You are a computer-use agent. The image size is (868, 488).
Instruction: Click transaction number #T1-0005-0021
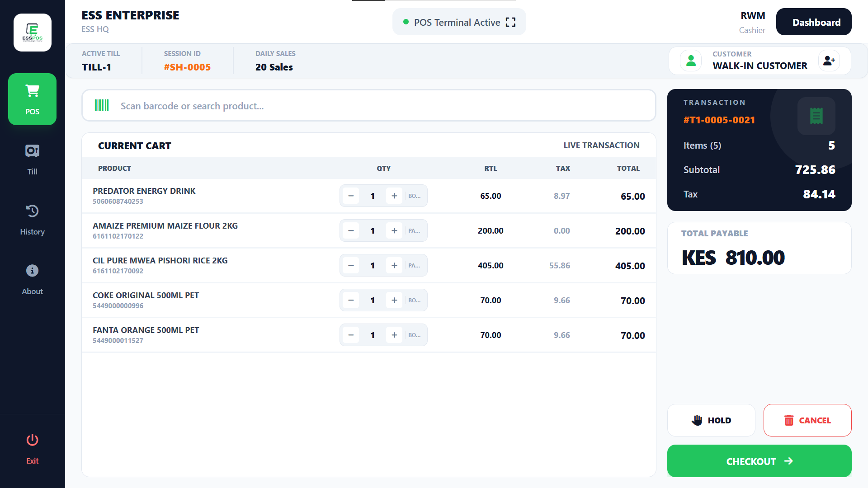tap(719, 120)
